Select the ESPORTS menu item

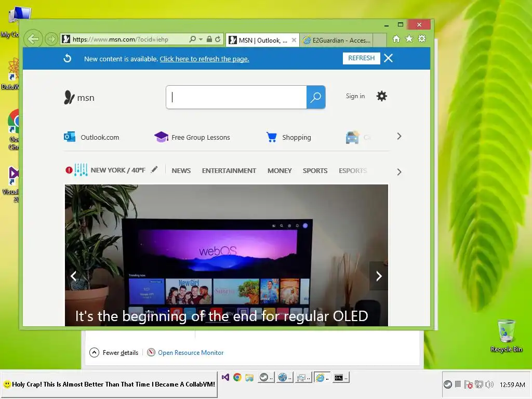[x=353, y=170]
